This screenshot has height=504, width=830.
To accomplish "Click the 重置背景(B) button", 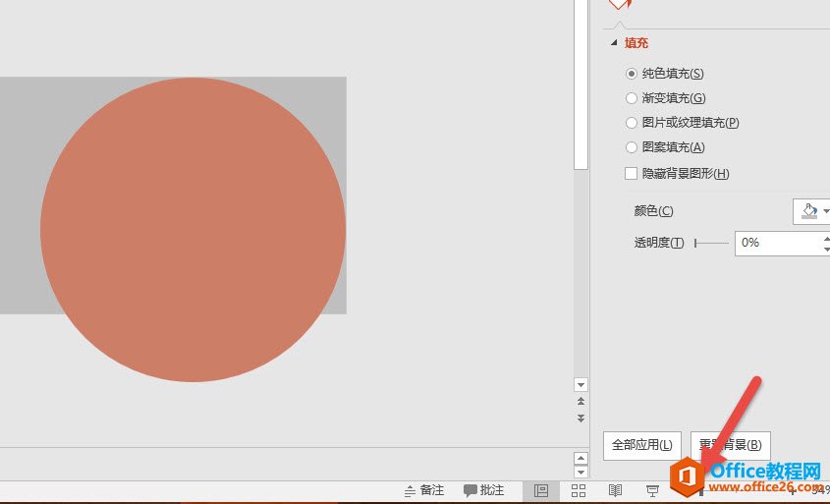I will click(x=731, y=445).
